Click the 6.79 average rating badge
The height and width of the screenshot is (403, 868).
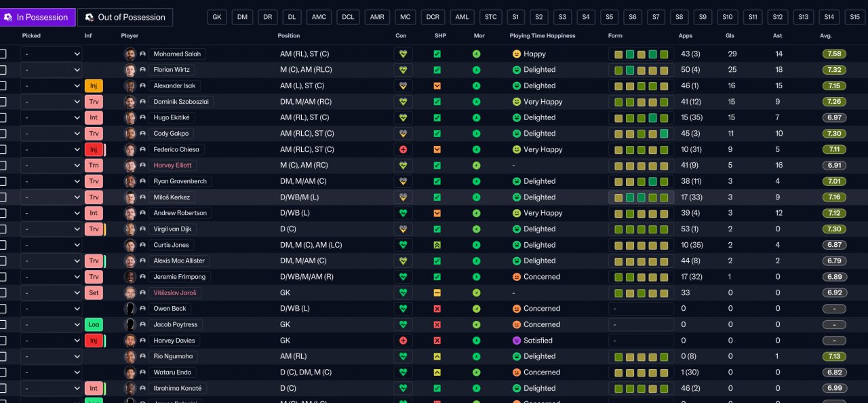834,261
